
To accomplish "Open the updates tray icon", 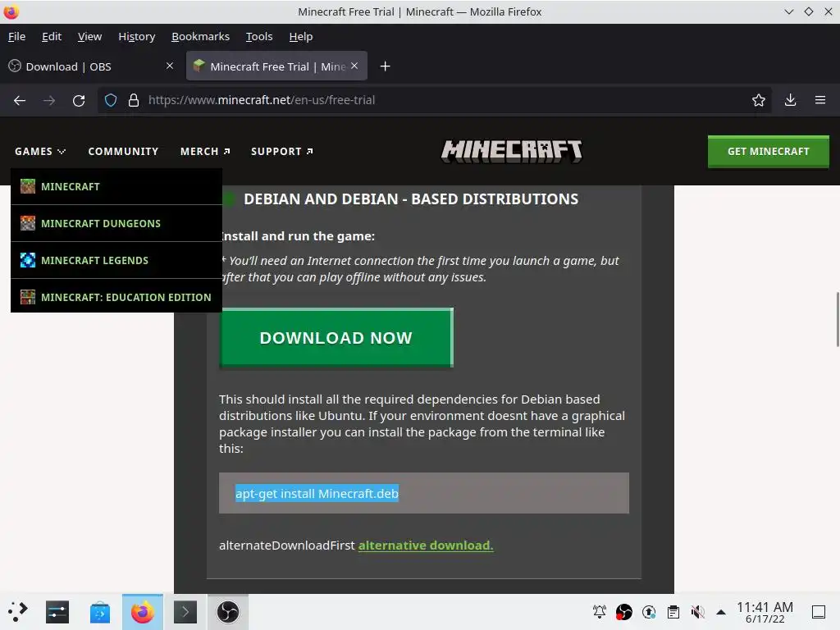I will tap(649, 611).
